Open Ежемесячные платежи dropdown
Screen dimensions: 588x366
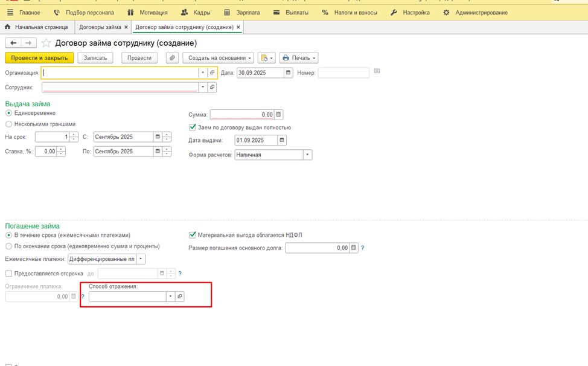141,259
